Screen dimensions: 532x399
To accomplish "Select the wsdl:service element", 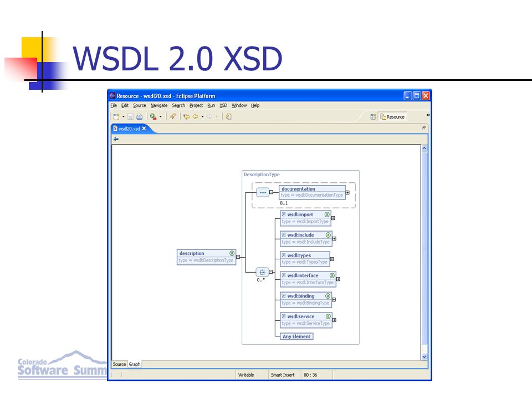I will coord(306,320).
